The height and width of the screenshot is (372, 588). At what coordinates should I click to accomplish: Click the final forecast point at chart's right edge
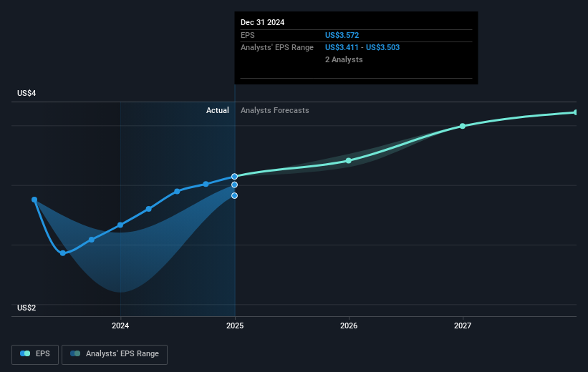[x=576, y=112]
